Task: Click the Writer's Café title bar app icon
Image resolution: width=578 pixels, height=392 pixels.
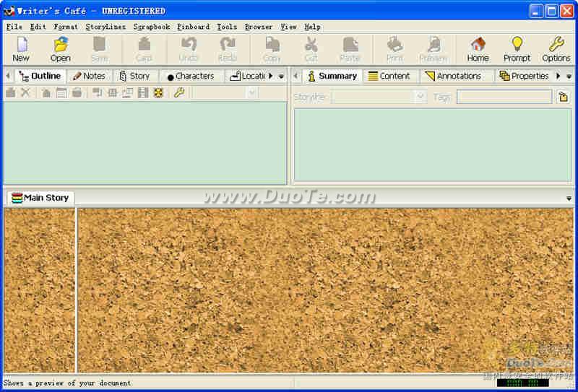Action: [9, 11]
